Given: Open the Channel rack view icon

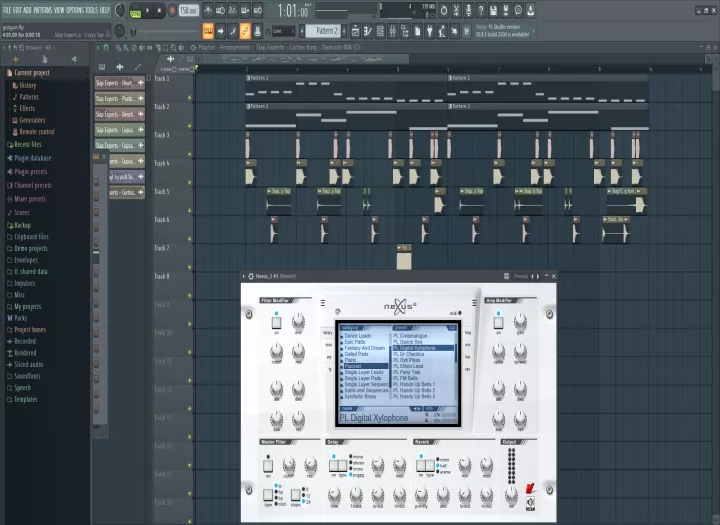Looking at the screenshot, I should click(380, 31).
